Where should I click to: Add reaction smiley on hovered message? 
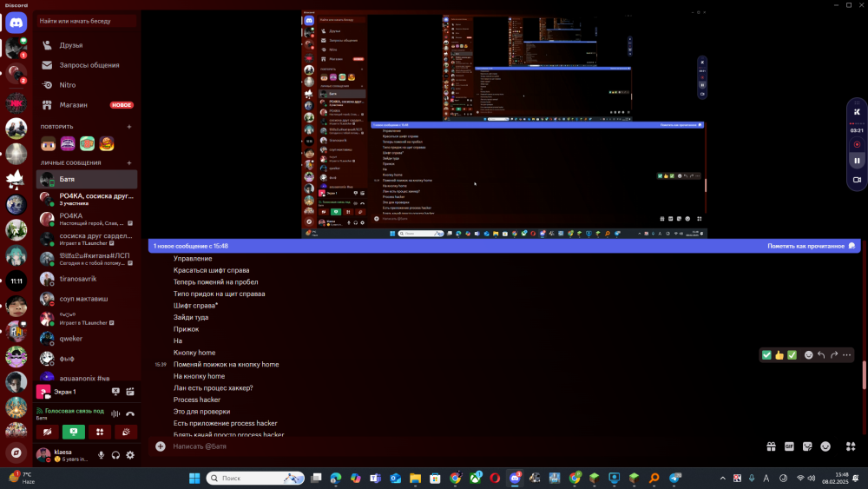(808, 355)
